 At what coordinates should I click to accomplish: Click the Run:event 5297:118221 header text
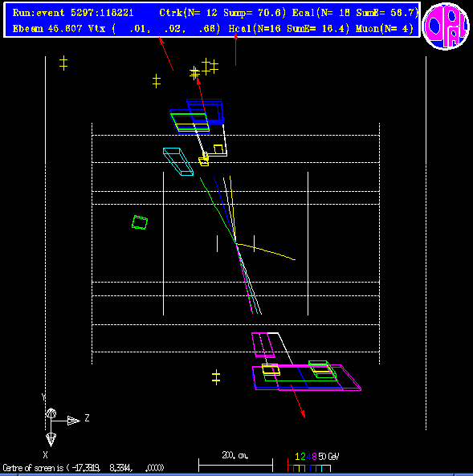coord(73,13)
